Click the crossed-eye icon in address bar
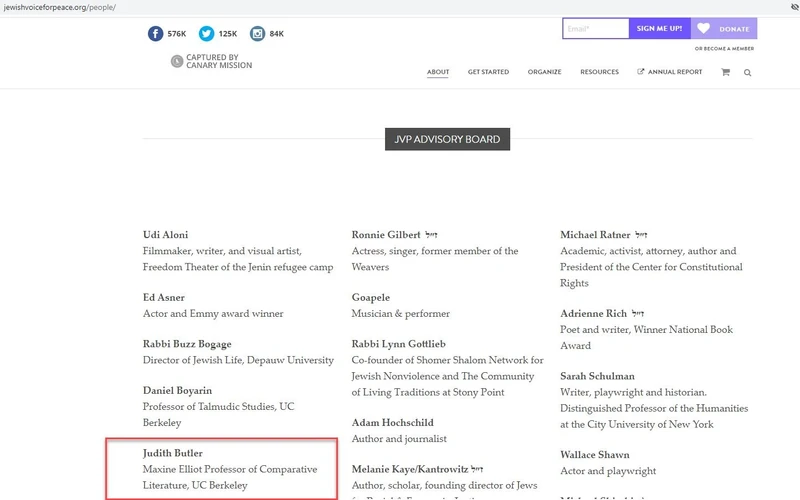800x500 pixels. pyautogui.click(x=790, y=6)
